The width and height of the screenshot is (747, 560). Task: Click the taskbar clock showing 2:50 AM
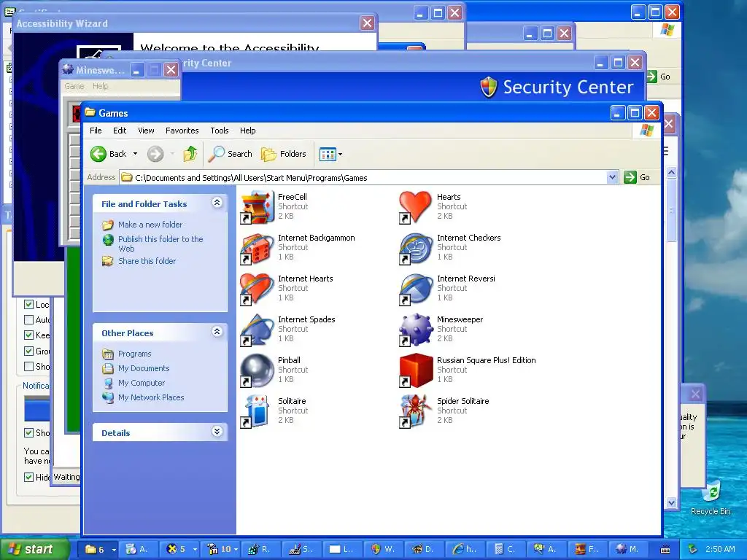(x=720, y=549)
